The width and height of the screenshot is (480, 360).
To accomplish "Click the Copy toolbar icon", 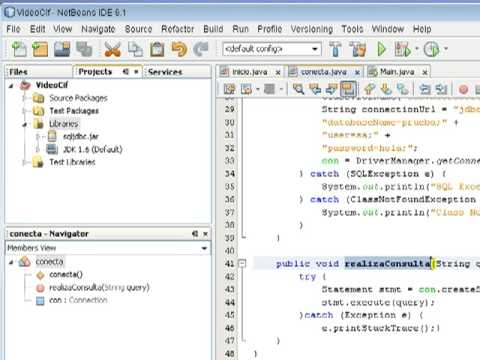I will pos(135,49).
